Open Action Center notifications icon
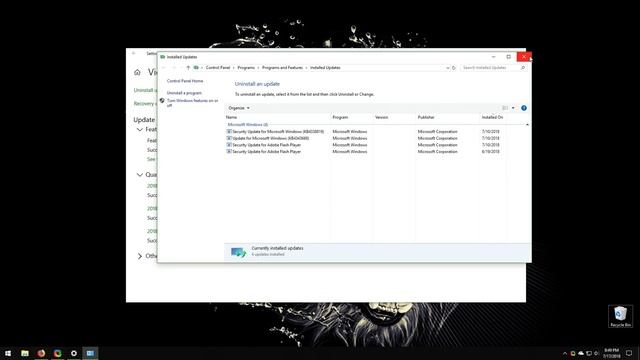Image resolution: width=640 pixels, height=360 pixels. 629,353
